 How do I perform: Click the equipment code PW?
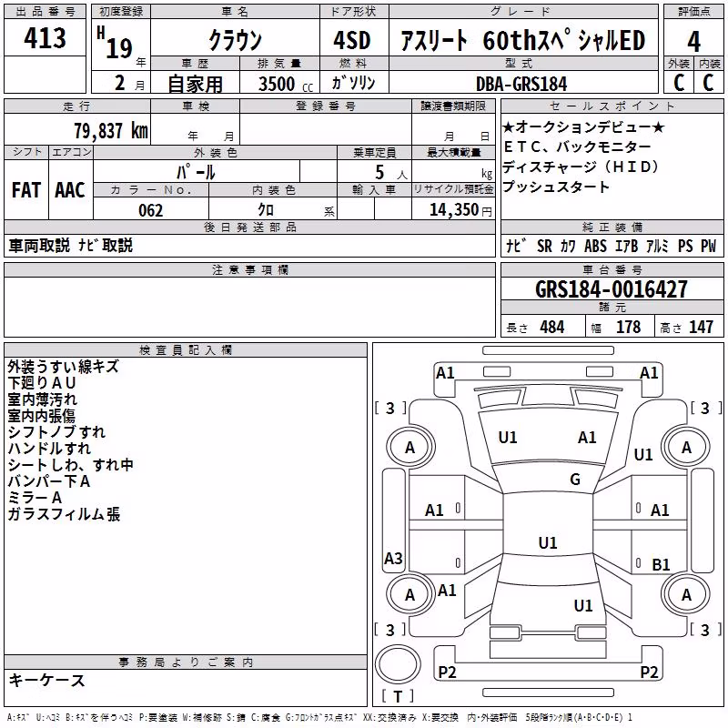[708, 246]
